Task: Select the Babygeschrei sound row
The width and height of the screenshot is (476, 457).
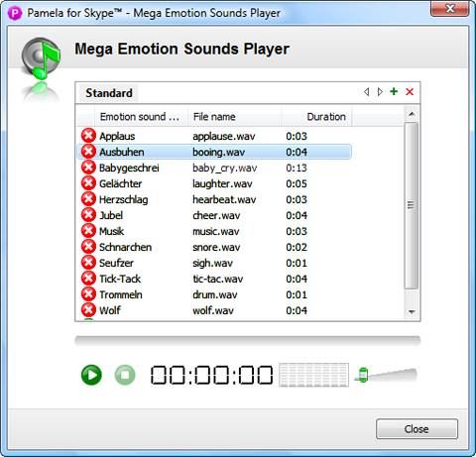Action: 214,168
